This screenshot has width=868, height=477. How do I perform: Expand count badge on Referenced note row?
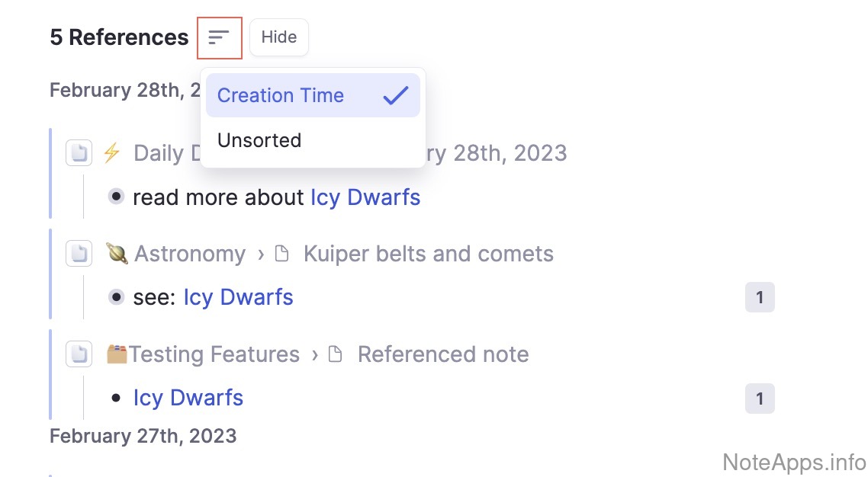pos(759,399)
